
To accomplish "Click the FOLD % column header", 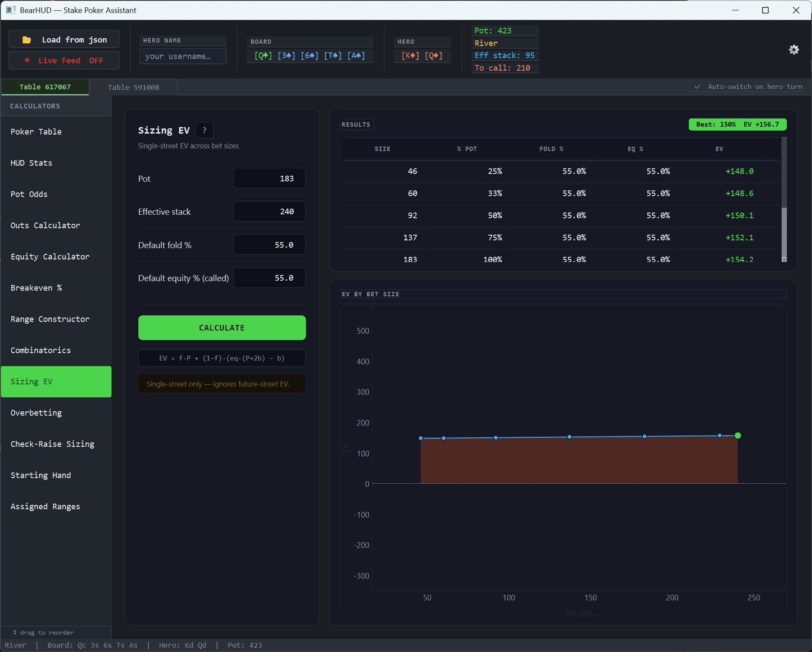I will click(x=551, y=149).
